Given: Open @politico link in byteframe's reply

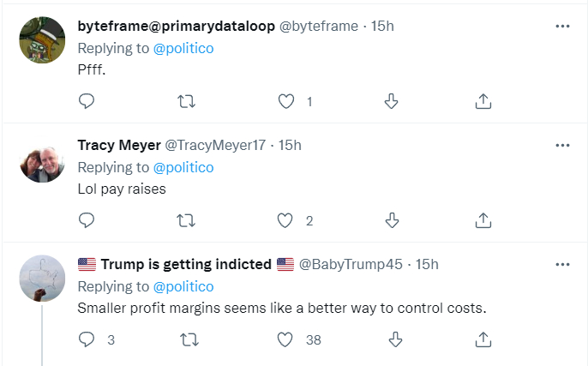Looking at the screenshot, I should coord(183,48).
